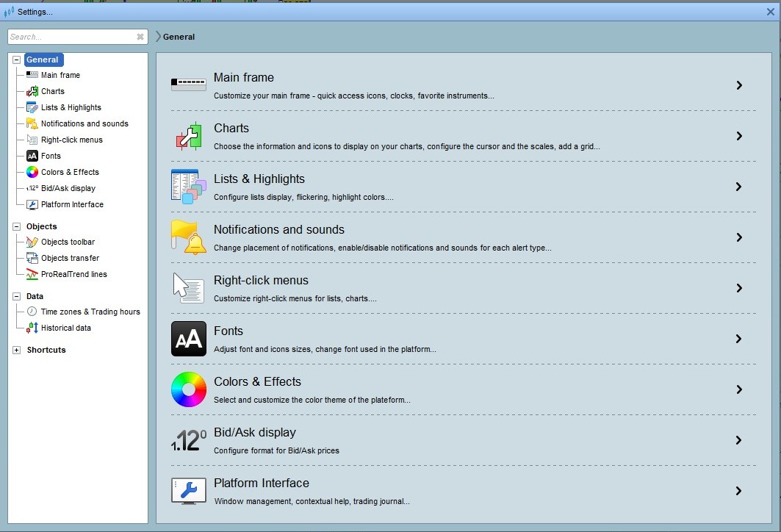Click the Objects toolbar pencil icon in sidebar

32,242
